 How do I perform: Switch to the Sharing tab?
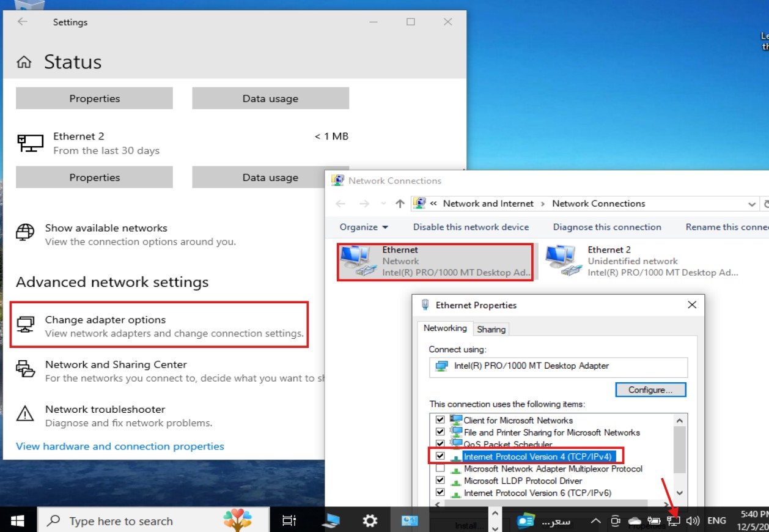tap(491, 329)
